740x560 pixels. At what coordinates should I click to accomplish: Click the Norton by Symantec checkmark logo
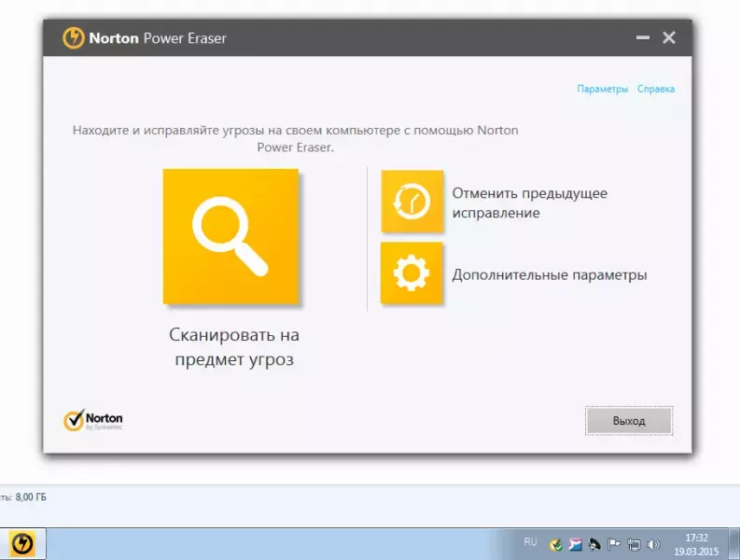(93, 420)
